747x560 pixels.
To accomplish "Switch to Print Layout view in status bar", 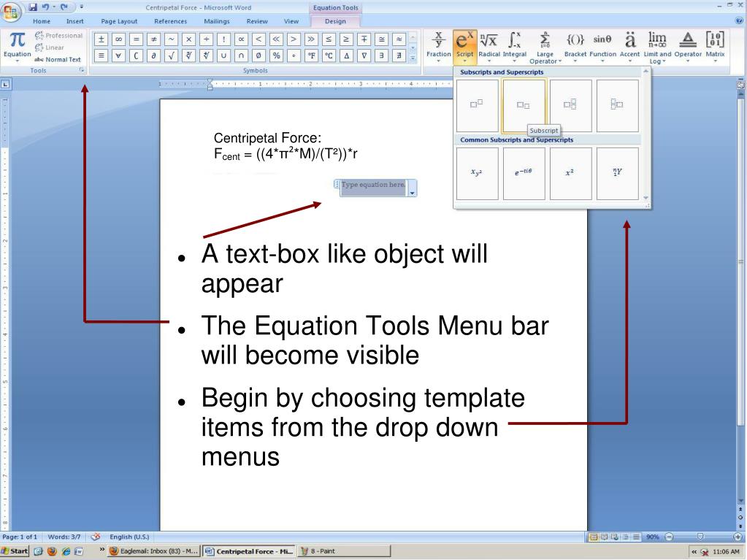I will point(594,537).
